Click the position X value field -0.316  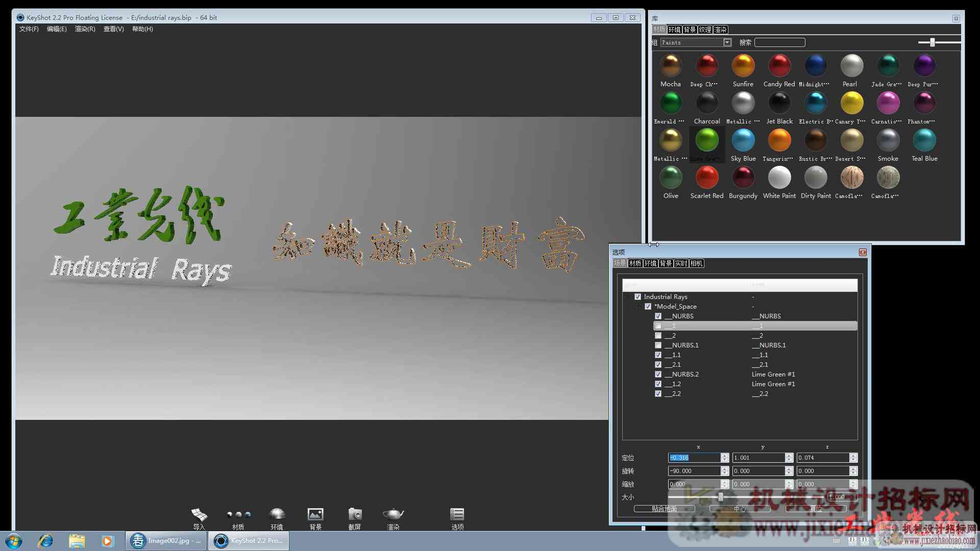(694, 458)
